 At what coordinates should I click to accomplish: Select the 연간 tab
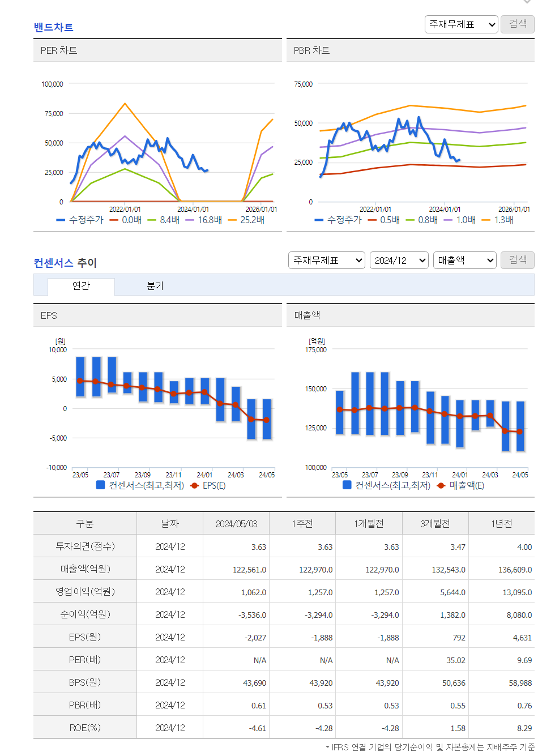click(81, 286)
